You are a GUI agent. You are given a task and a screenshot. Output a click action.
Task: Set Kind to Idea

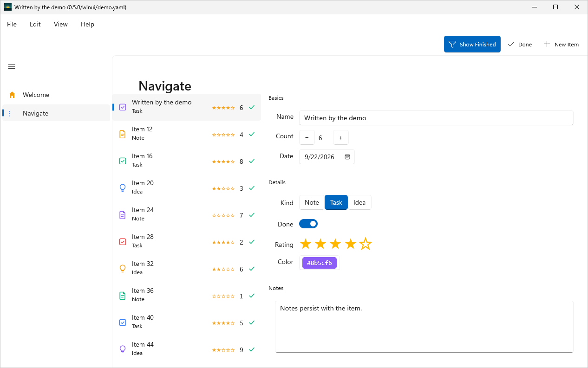tap(359, 202)
